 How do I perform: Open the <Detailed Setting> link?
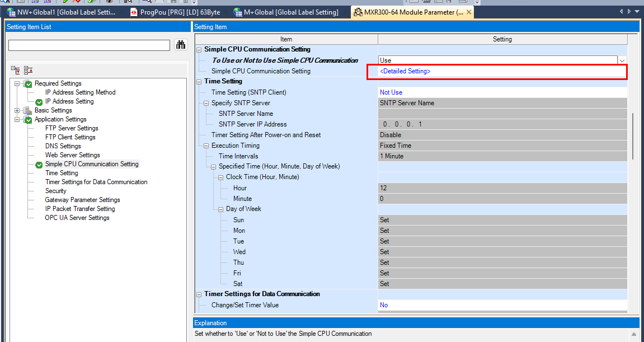(405, 71)
